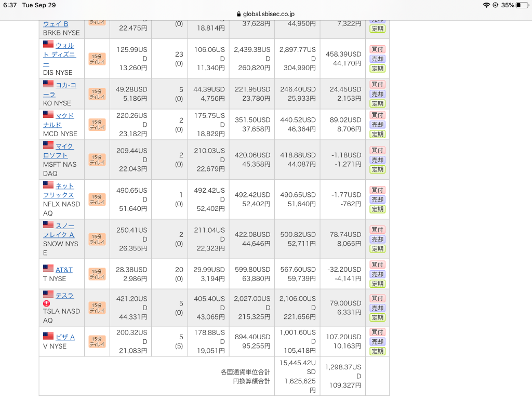The image size is (532, 399).
Task: Tap the battery indicator icon
Action: click(522, 5)
